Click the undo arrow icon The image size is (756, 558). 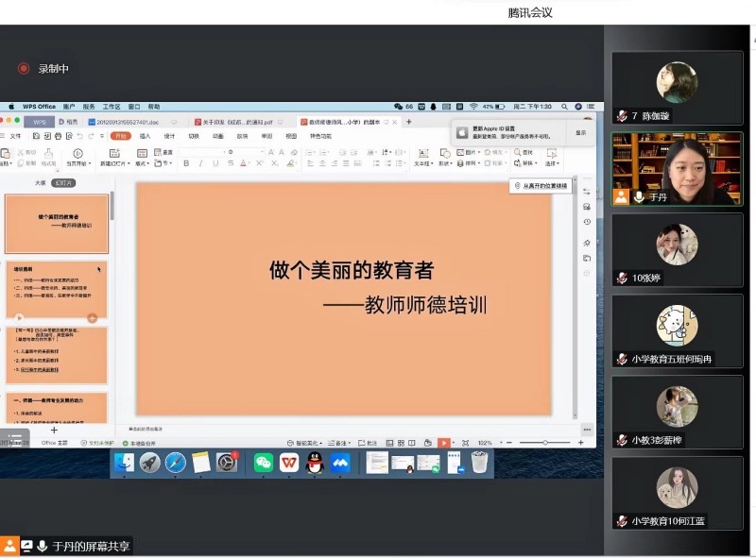79,136
